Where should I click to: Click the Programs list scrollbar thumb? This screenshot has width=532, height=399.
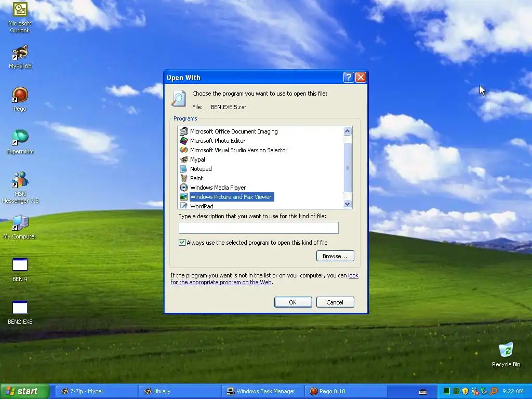tap(347, 168)
